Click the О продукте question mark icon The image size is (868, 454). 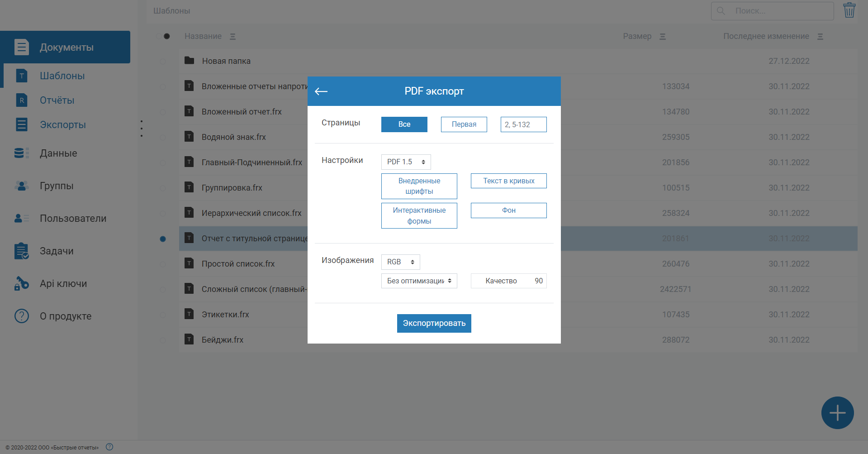point(21,316)
